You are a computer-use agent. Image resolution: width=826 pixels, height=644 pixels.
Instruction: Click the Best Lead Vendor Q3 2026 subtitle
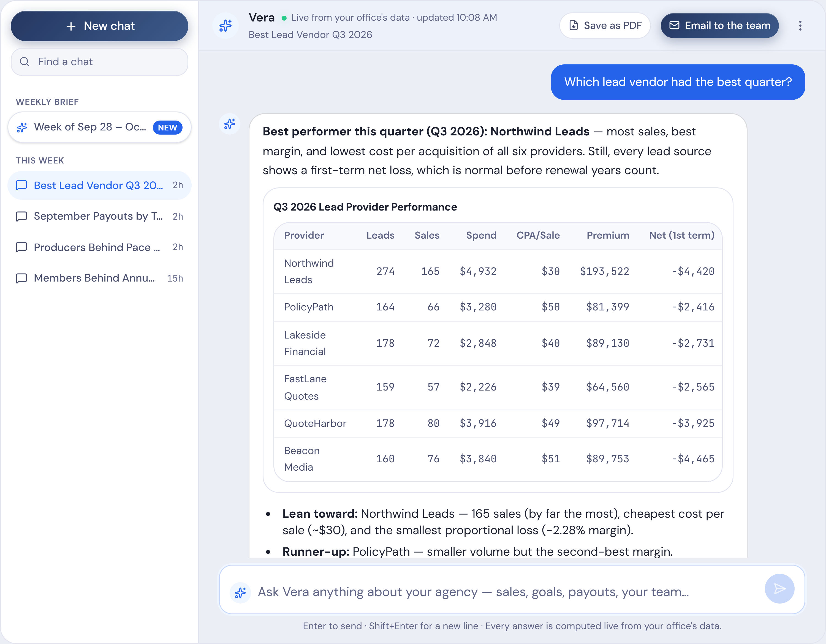tap(310, 35)
